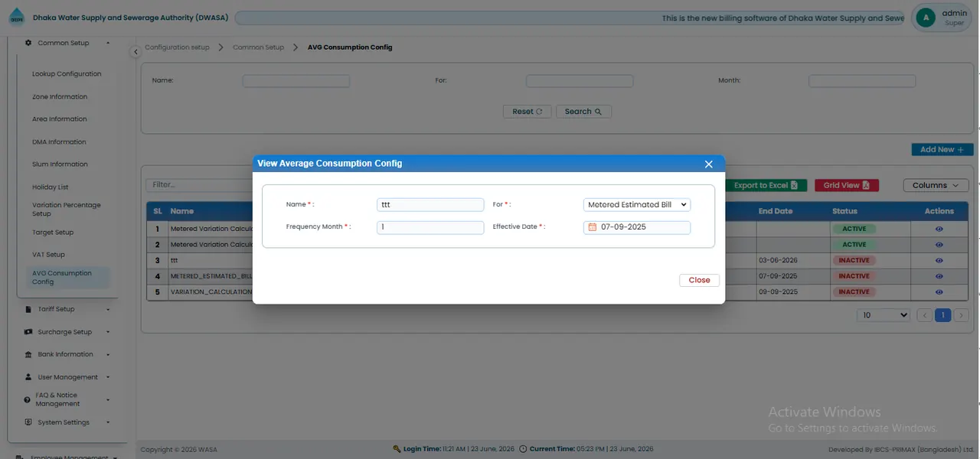Click the Frequency Month field

pyautogui.click(x=430, y=227)
